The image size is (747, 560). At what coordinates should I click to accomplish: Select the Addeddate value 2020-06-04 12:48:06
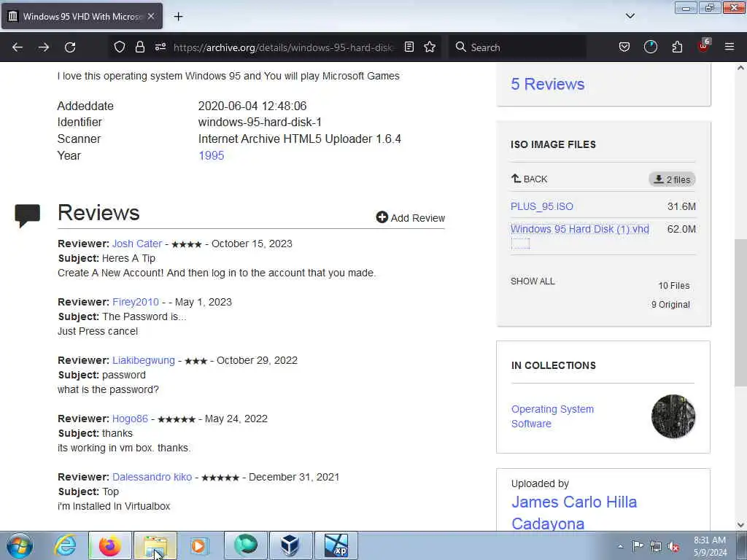252,106
